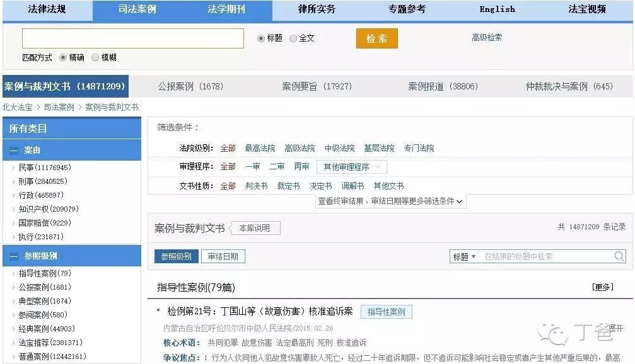Screen dimensions: 635x364
Task: Click the 检索 search button
Action: (x=376, y=38)
